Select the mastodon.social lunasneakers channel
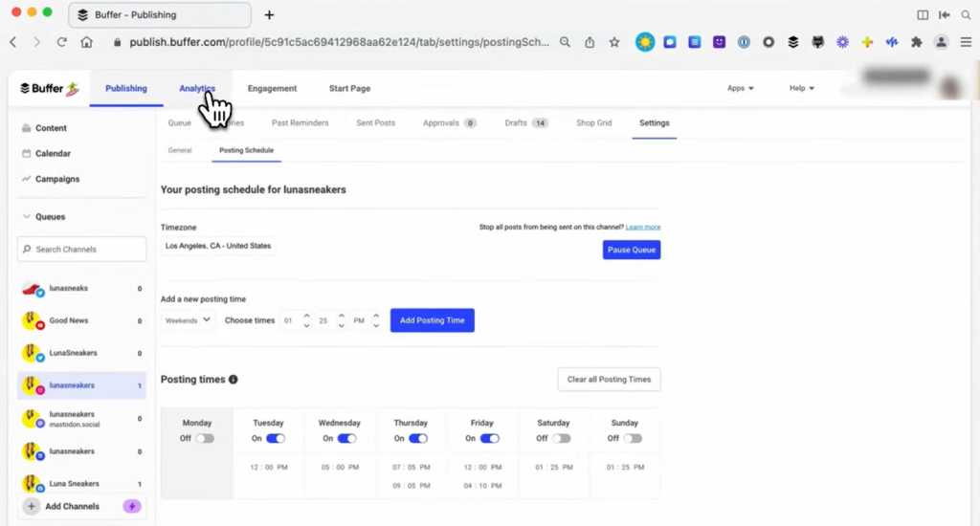 pyautogui.click(x=82, y=419)
